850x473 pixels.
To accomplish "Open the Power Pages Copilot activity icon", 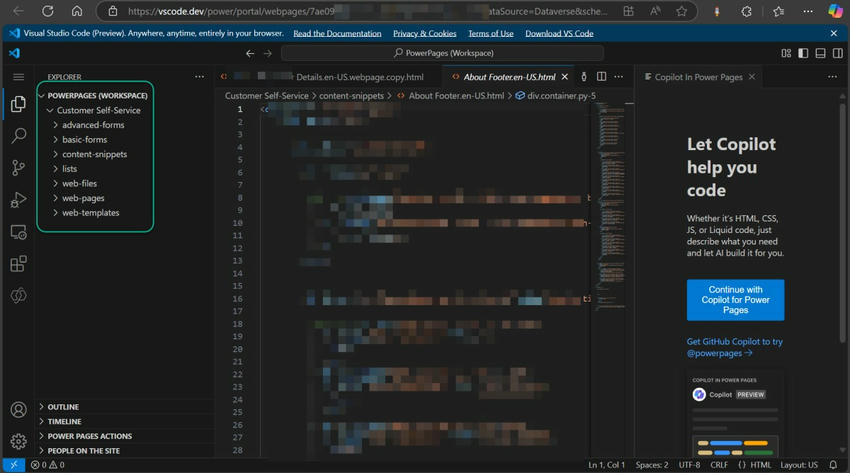I will pos(18,295).
